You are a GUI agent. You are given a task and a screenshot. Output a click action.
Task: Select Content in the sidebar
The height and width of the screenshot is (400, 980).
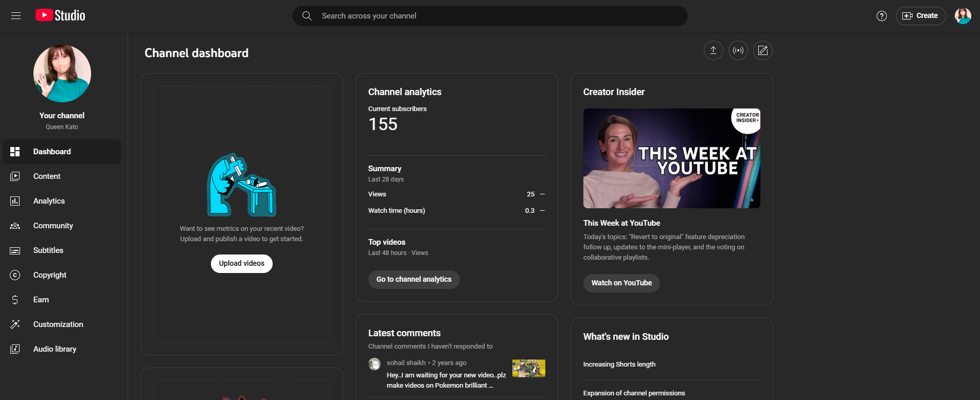[x=47, y=176]
